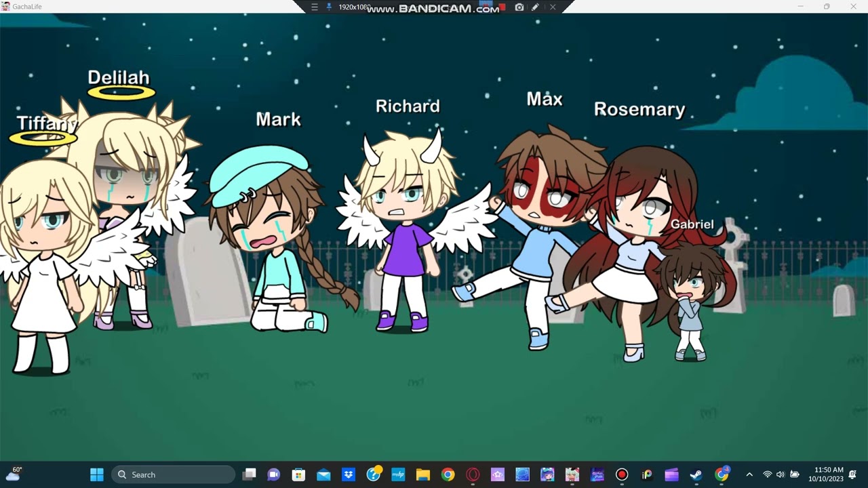Close the Bandicam recording bar

553,7
